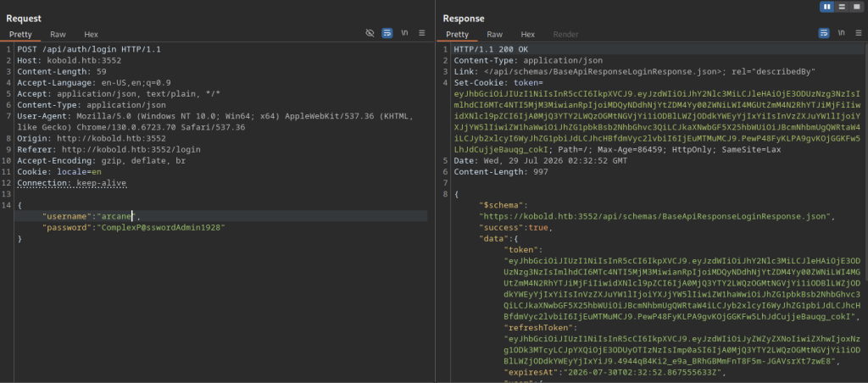Select the top-bottom split layout icon
This screenshot has height=383, width=868.
tap(842, 7)
